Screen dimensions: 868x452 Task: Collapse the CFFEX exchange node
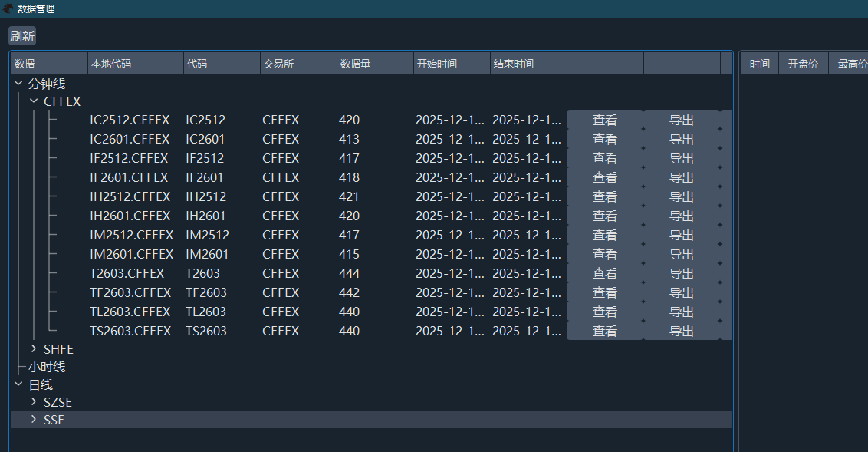tap(34, 101)
